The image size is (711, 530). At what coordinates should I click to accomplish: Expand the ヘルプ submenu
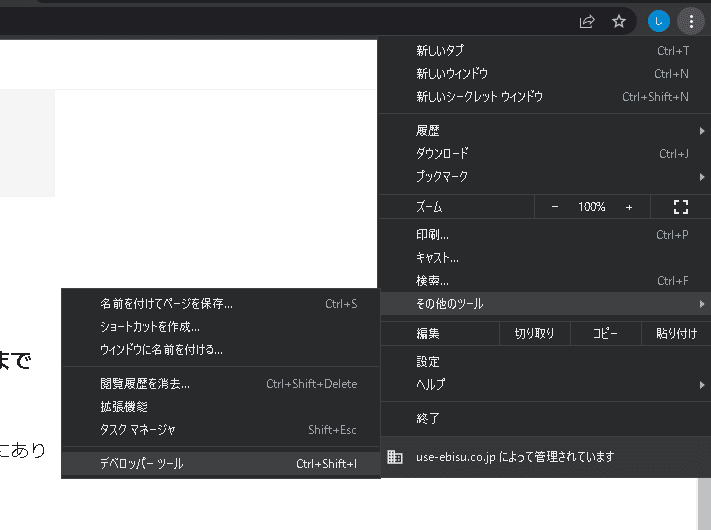pyautogui.click(x=544, y=384)
